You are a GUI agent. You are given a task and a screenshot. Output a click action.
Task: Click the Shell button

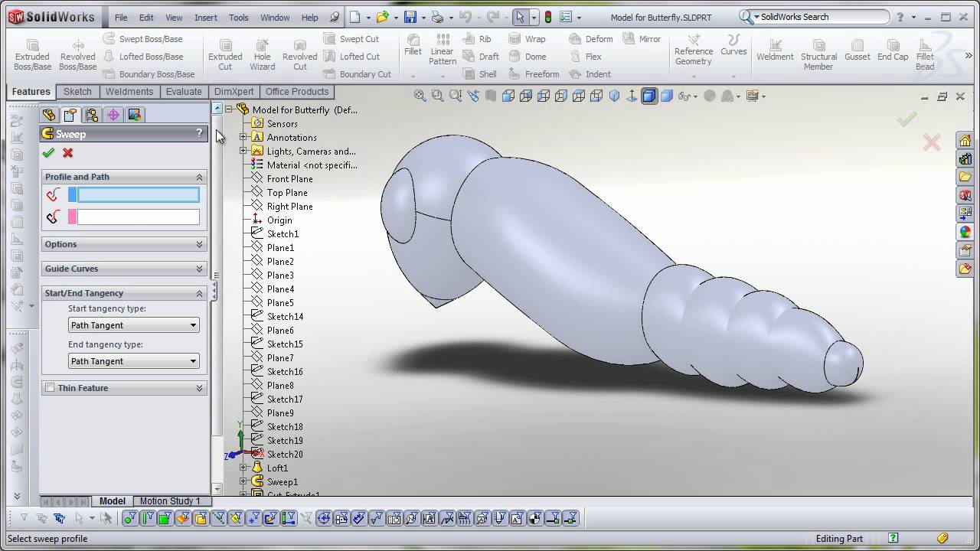480,74
